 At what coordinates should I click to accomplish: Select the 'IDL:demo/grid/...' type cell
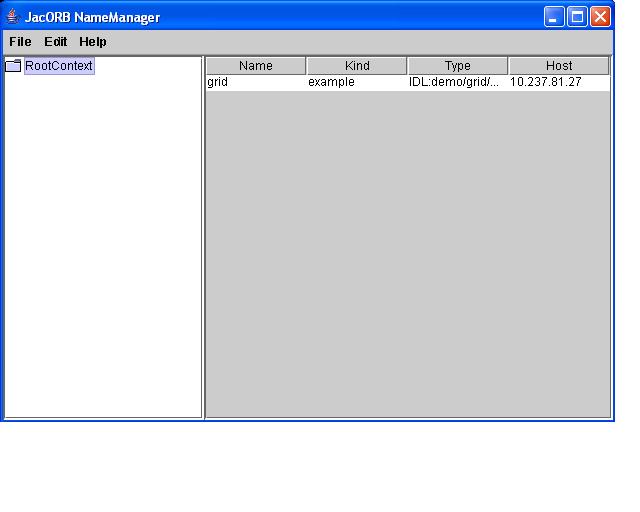458,82
